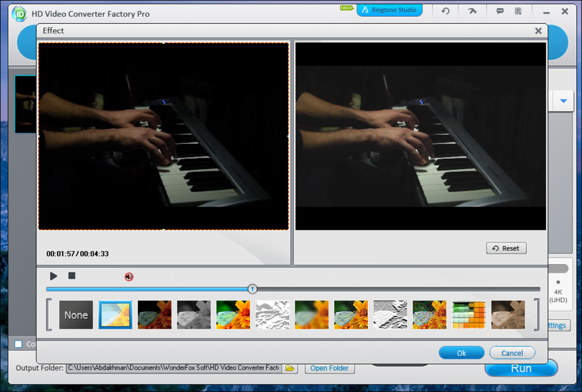Open the register list icon in title bar
The height and width of the screenshot is (392, 582).
coord(518,10)
